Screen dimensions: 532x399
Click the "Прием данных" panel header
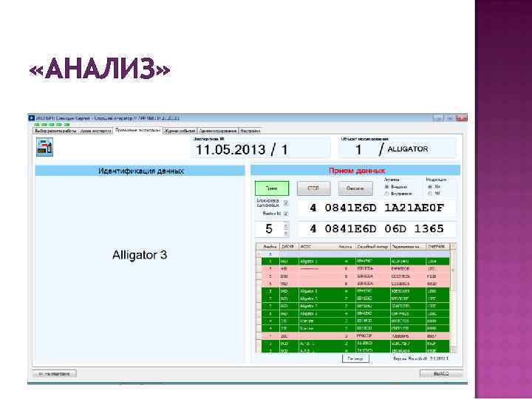tap(355, 171)
